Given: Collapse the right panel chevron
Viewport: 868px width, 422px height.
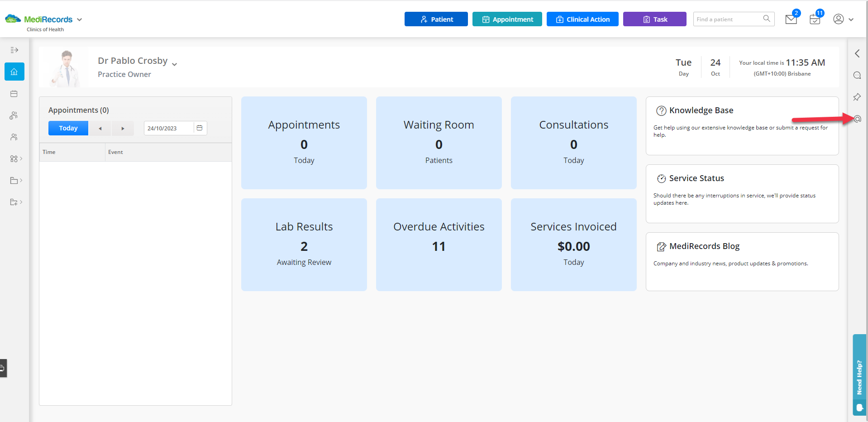Looking at the screenshot, I should pyautogui.click(x=857, y=53).
